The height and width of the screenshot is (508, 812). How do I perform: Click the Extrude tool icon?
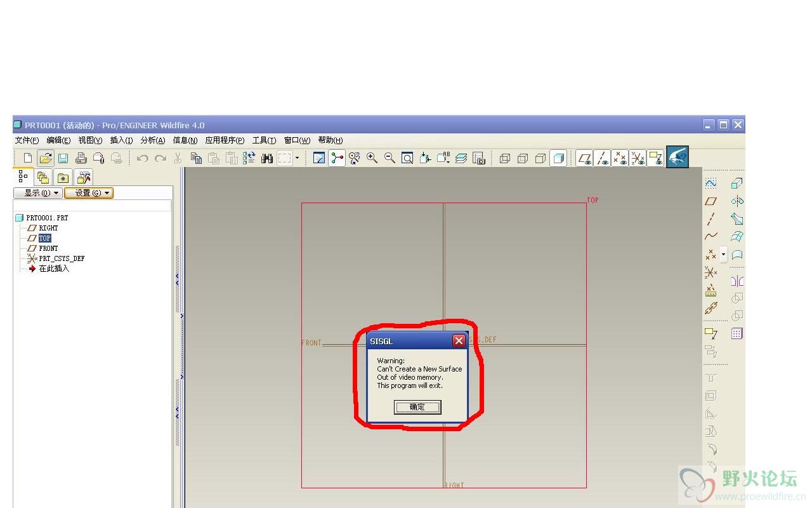(737, 184)
